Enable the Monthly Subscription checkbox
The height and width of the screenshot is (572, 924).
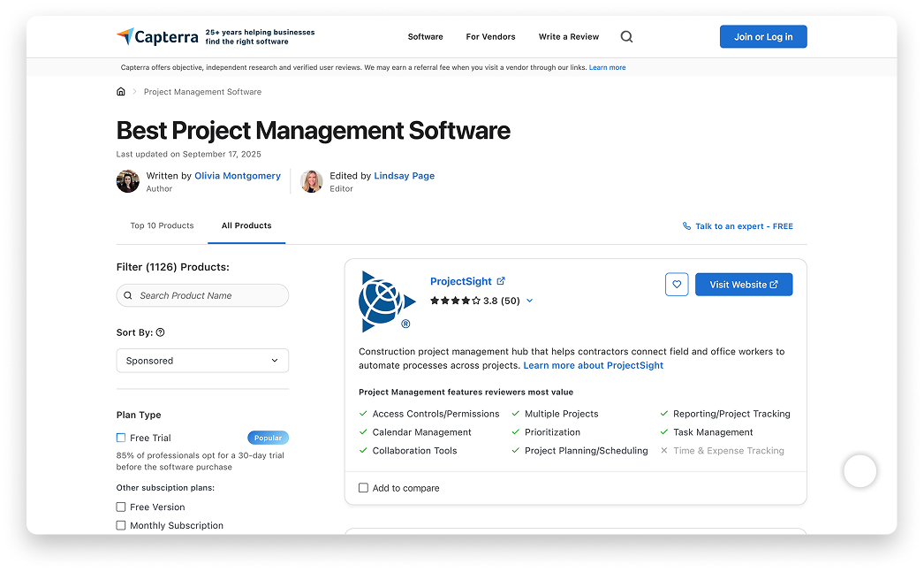click(x=121, y=525)
